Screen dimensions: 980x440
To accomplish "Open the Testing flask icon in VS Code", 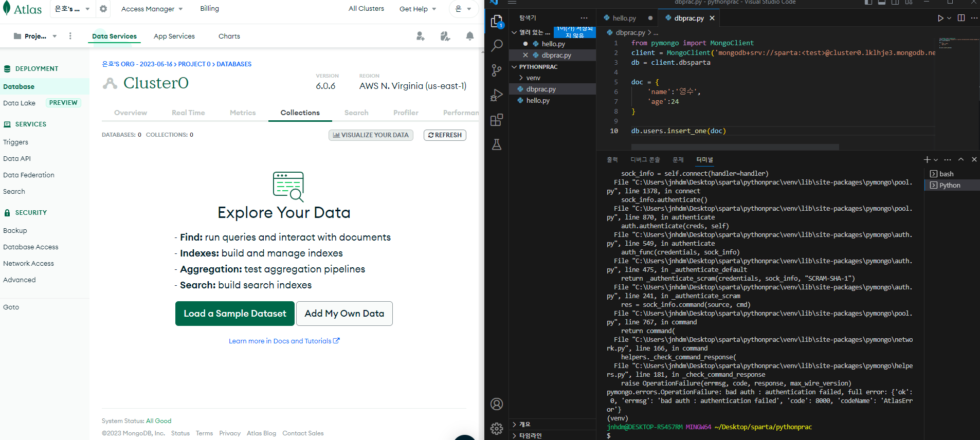I will [x=497, y=144].
